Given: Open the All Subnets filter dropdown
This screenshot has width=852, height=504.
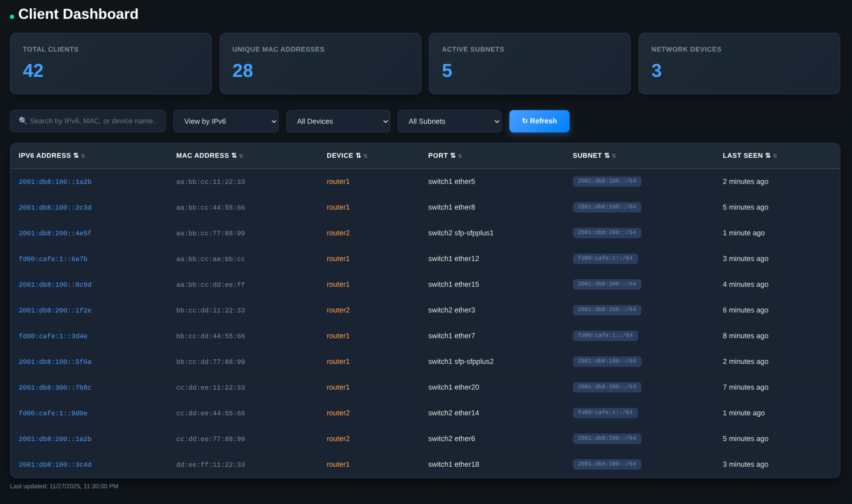Looking at the screenshot, I should [x=449, y=121].
